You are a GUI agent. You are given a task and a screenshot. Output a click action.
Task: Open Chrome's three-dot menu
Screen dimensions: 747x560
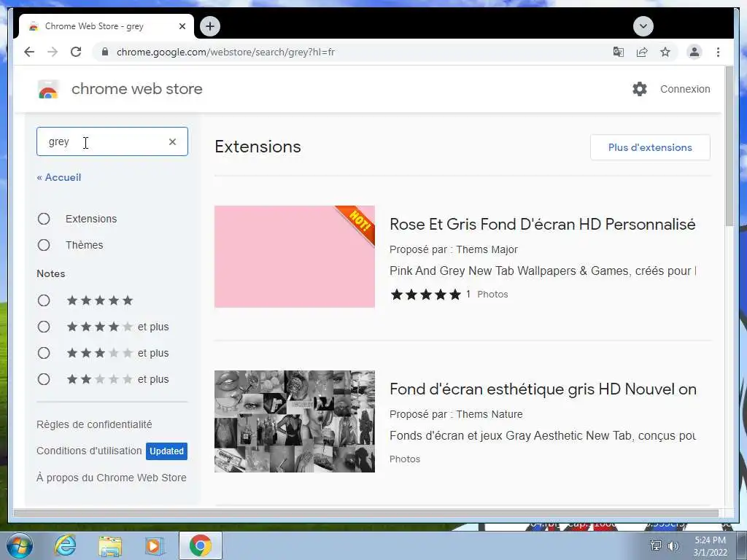pos(718,52)
